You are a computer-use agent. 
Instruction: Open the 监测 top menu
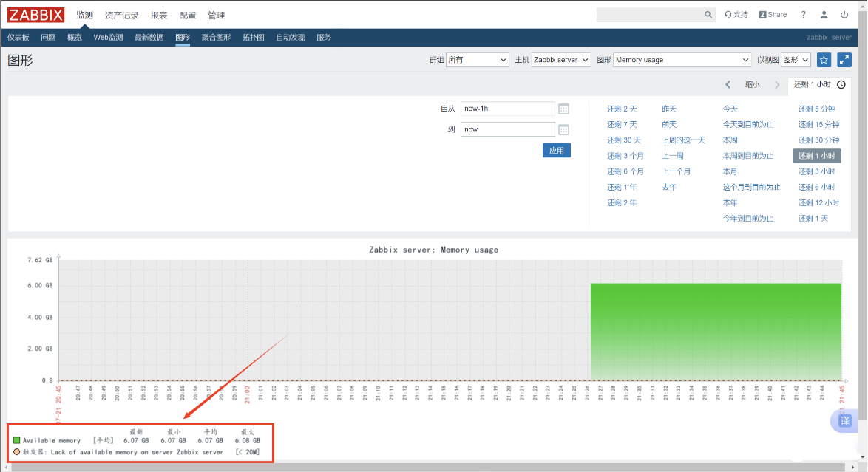coord(85,15)
